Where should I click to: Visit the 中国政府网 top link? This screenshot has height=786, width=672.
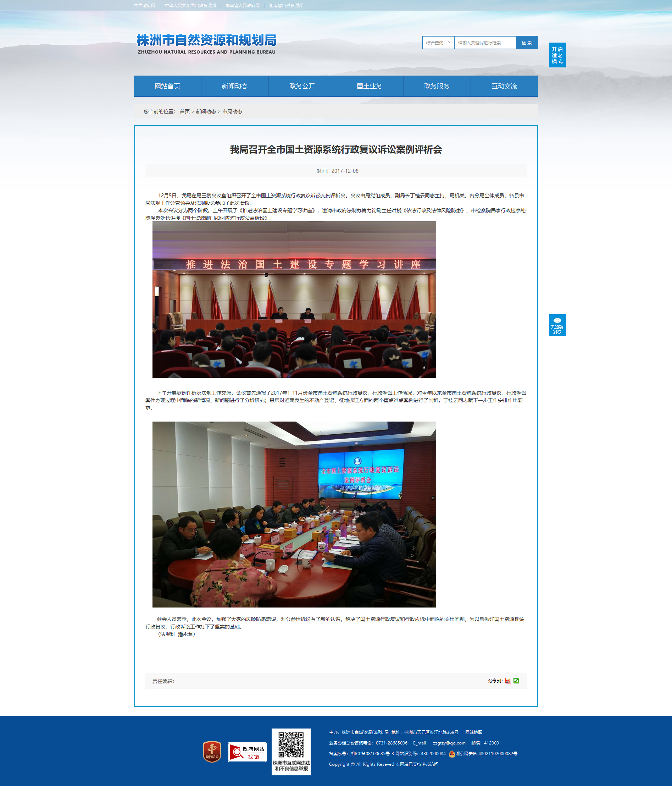coord(145,6)
